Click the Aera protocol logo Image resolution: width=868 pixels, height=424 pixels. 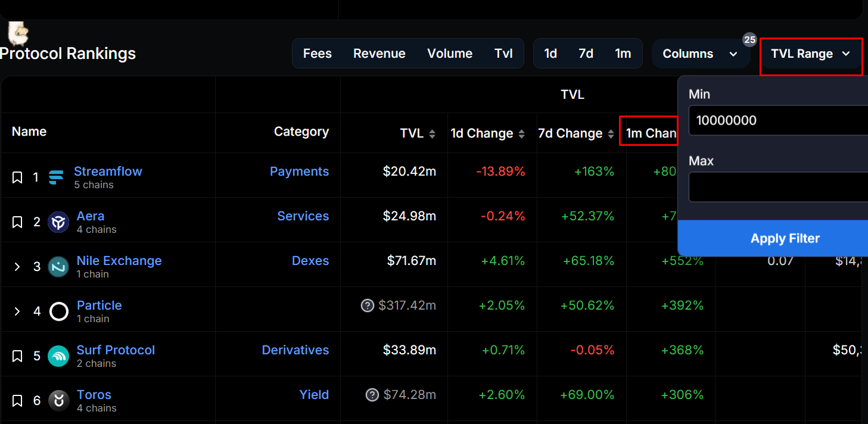[58, 222]
